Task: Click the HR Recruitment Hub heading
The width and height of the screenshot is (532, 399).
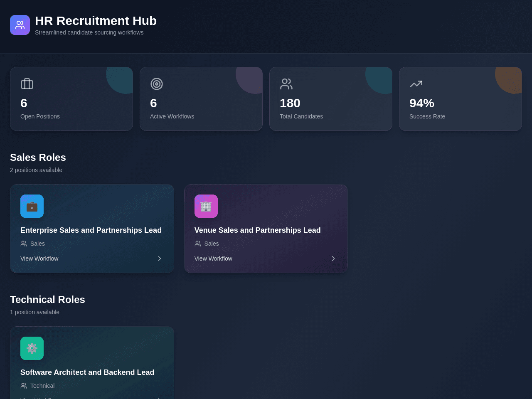Action: [x=96, y=21]
